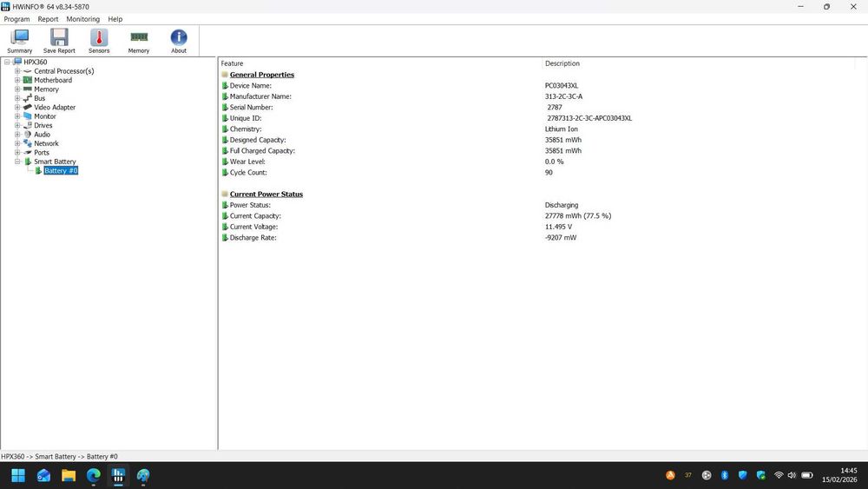
Task: Click the Monitor icon in tree
Action: pyautogui.click(x=27, y=116)
